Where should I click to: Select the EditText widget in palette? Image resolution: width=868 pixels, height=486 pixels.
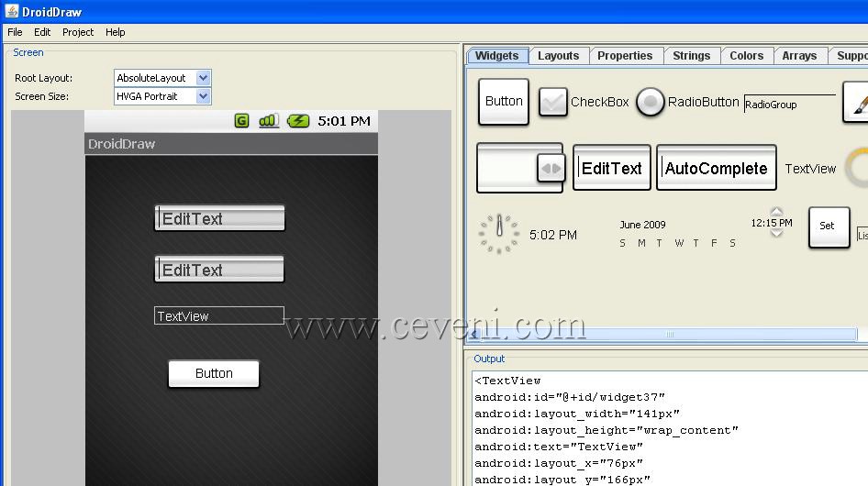pyautogui.click(x=612, y=168)
